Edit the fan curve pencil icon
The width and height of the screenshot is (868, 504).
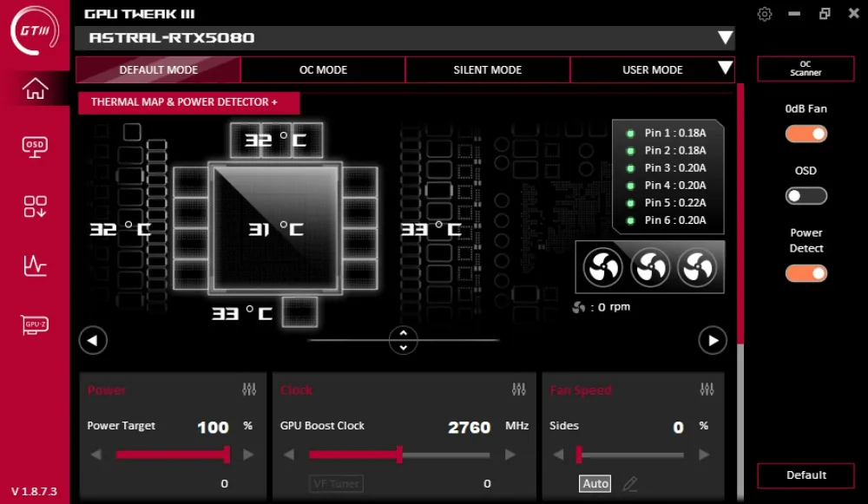pos(630,483)
